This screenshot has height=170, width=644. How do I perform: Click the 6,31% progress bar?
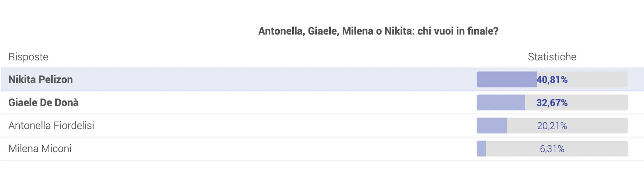tap(552, 149)
